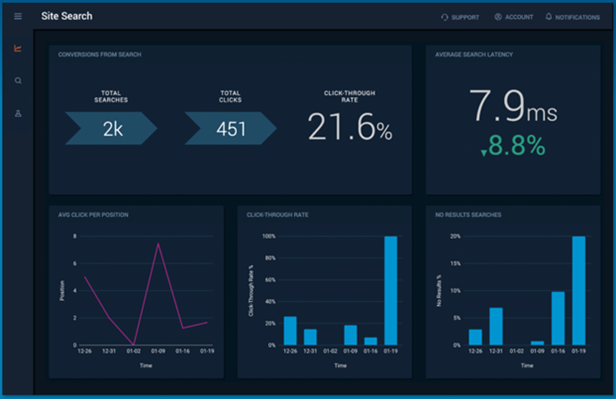
Task: Open the search magnifier sidebar icon
Action: tap(18, 81)
